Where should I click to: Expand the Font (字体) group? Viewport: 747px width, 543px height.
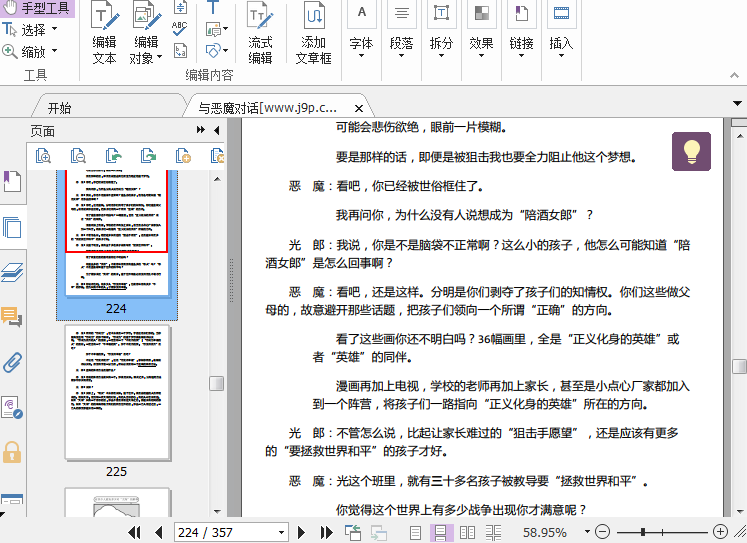(362, 32)
